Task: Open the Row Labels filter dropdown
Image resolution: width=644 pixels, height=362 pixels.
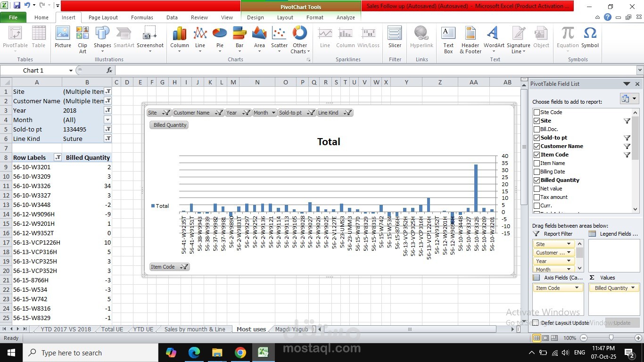Action: click(58, 157)
